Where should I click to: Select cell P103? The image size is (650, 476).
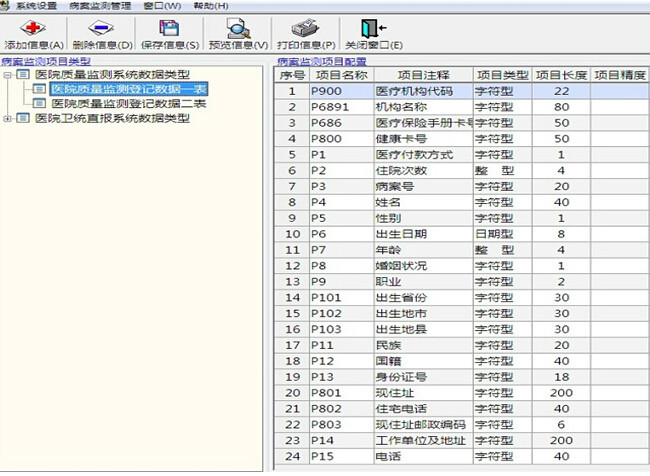pos(342,329)
